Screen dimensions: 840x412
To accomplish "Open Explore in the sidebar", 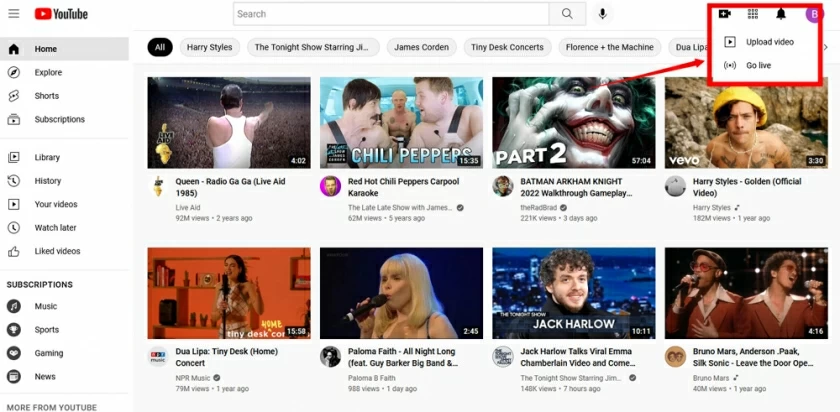I will pos(48,72).
